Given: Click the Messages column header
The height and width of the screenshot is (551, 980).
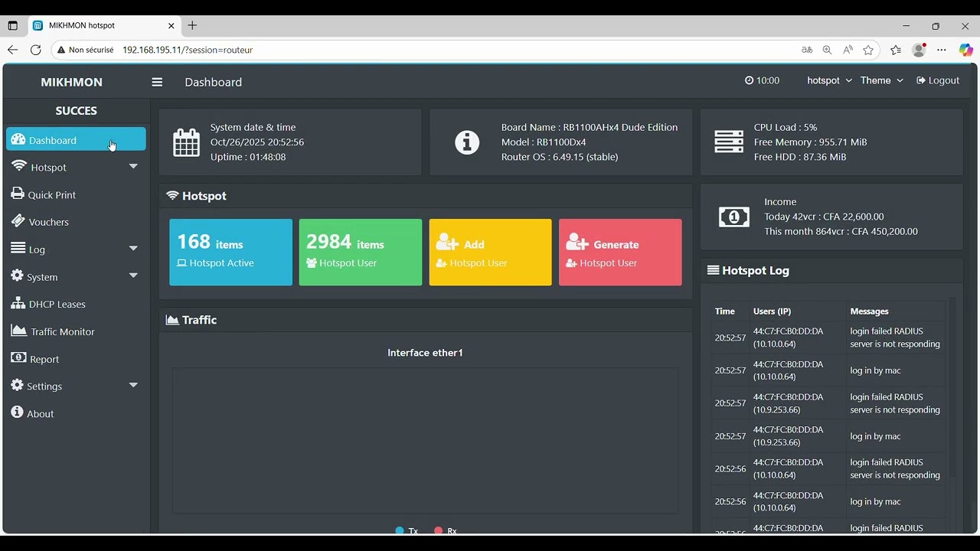Looking at the screenshot, I should click(869, 311).
